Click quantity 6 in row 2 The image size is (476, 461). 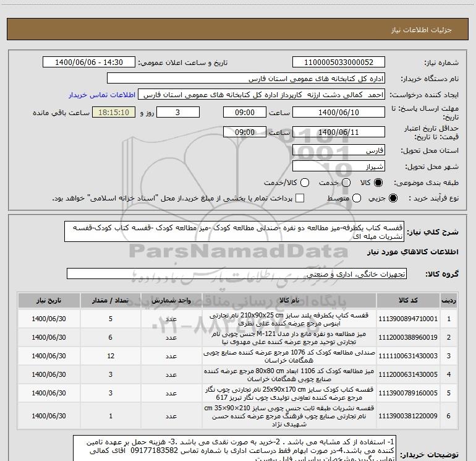(110, 337)
